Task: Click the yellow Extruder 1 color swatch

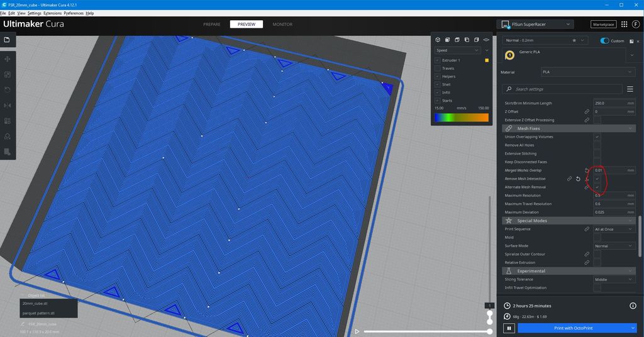Action: pyautogui.click(x=487, y=60)
